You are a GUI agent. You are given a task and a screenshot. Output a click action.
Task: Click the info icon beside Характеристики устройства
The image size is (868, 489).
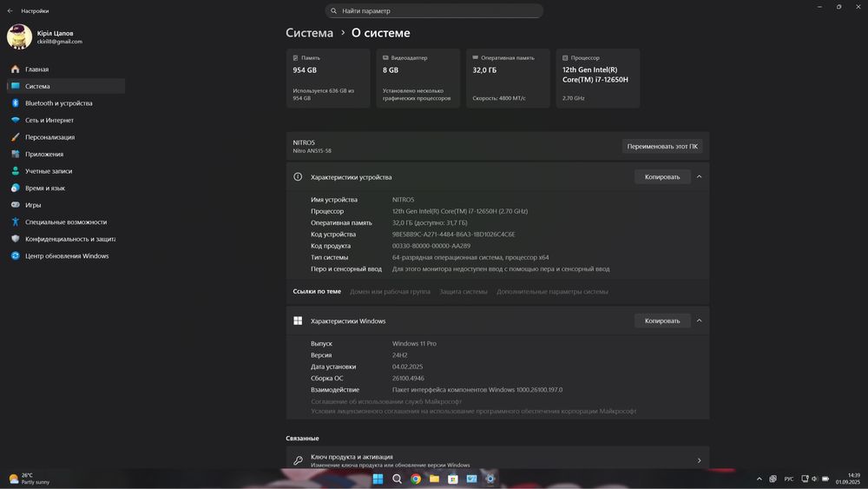[x=298, y=176]
